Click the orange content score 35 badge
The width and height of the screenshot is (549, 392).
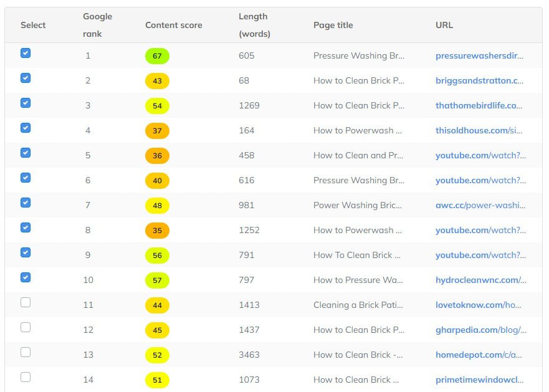(x=157, y=231)
